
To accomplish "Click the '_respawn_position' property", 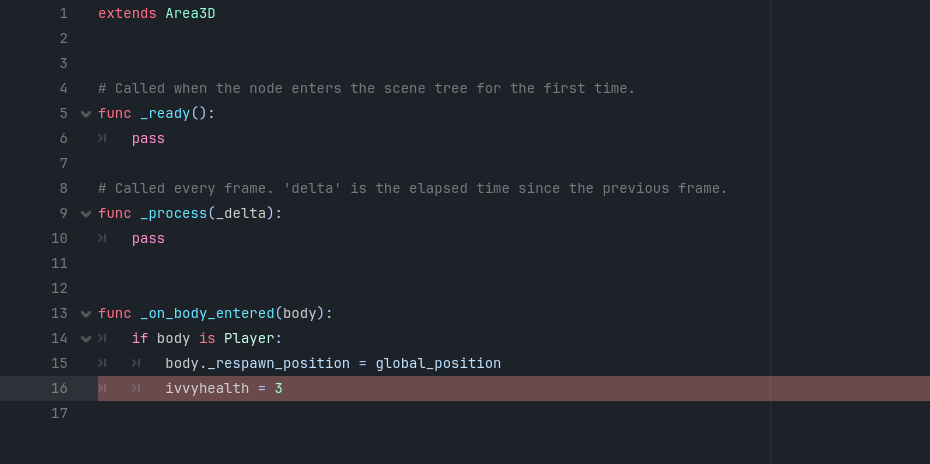I will tap(278, 363).
